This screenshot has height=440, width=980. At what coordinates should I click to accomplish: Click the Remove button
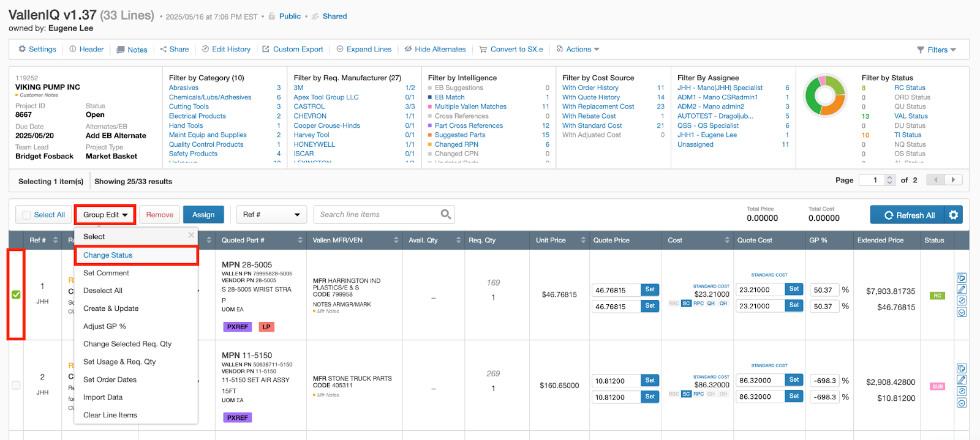tap(159, 215)
